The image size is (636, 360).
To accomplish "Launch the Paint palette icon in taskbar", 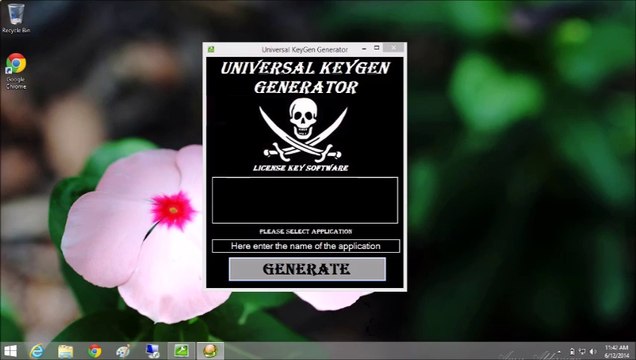I will [123, 351].
